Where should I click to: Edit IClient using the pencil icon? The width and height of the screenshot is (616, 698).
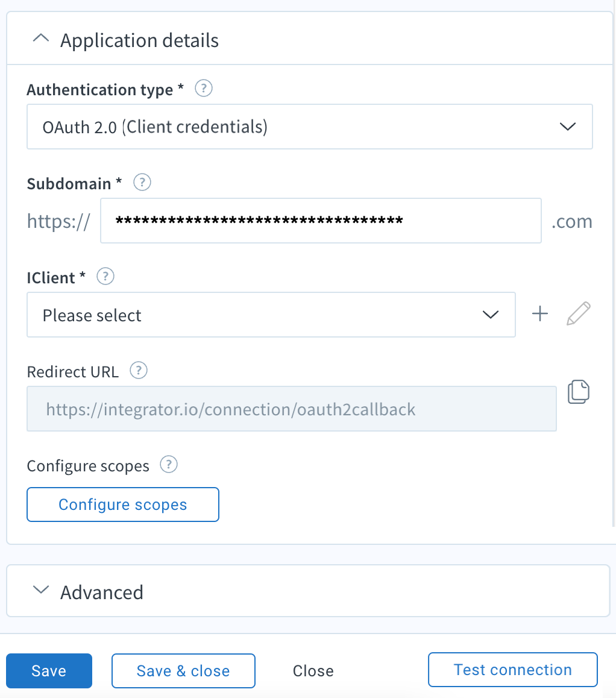579,314
